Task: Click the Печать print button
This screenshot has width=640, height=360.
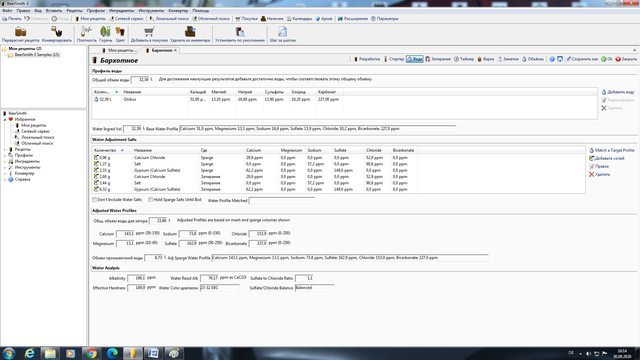Action: click(11, 19)
